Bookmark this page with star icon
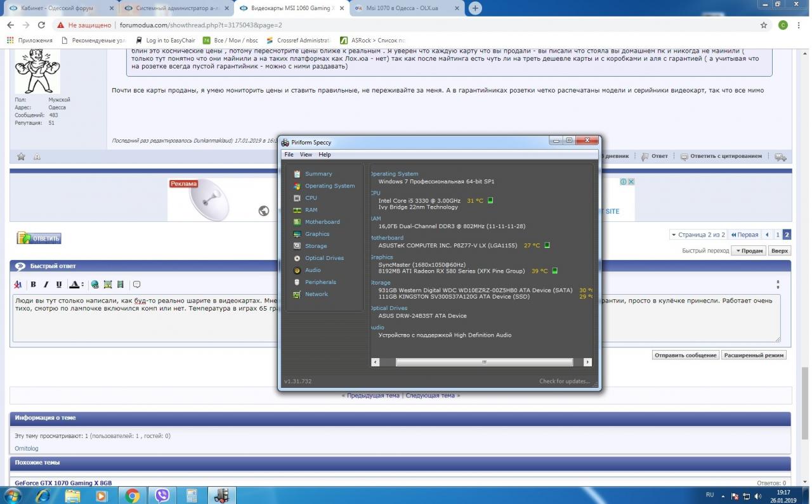 tap(764, 25)
